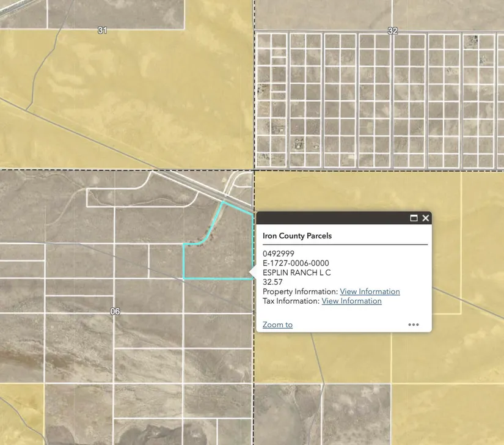The height and width of the screenshot is (445, 504).
Task: Close the parcel info popup
Action: pos(426,218)
